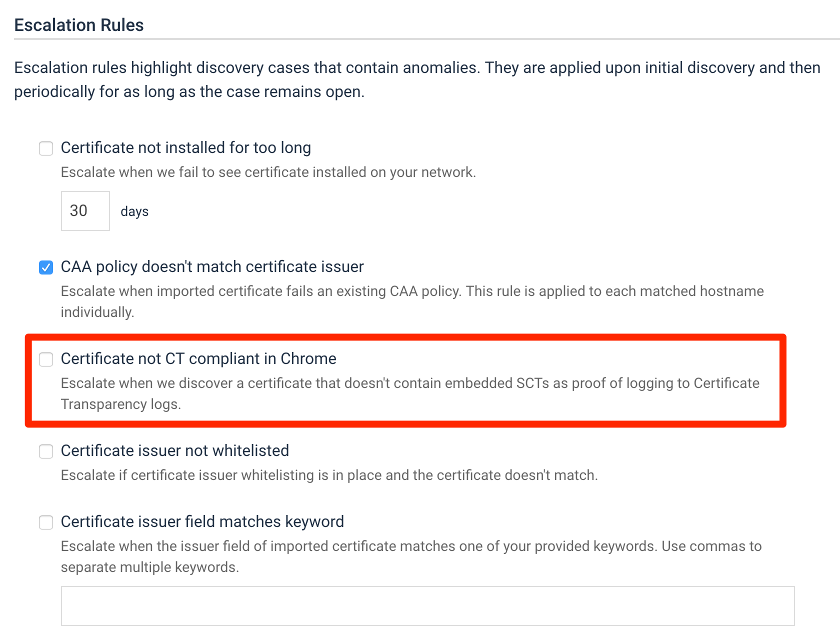Enable 'Certificate not installed for too long' checkbox

click(x=46, y=148)
